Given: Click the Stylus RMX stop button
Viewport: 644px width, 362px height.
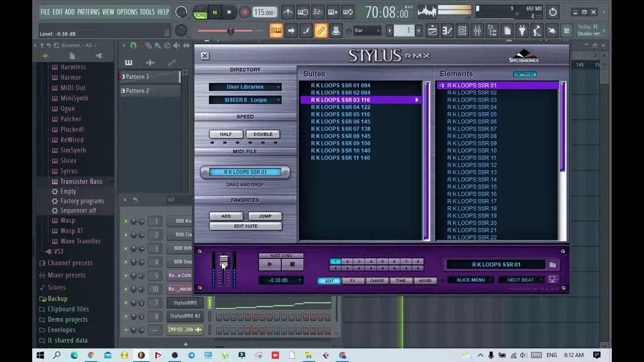Looking at the screenshot, I should [292, 264].
